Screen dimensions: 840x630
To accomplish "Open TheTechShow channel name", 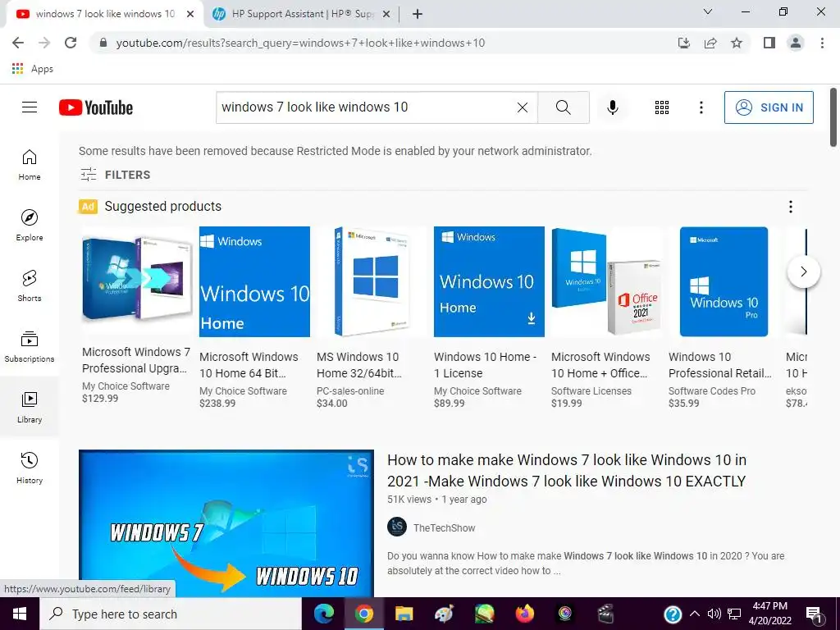I will point(444,527).
